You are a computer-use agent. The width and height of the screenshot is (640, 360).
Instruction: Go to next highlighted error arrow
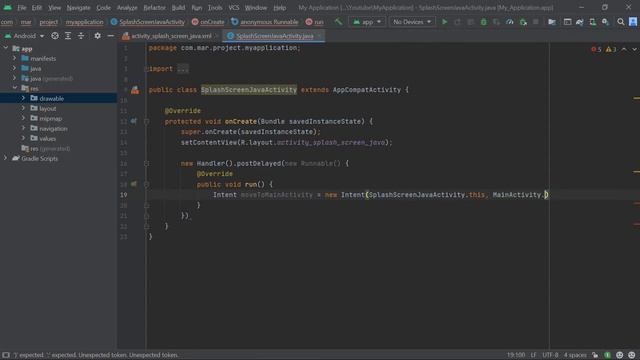634,49
